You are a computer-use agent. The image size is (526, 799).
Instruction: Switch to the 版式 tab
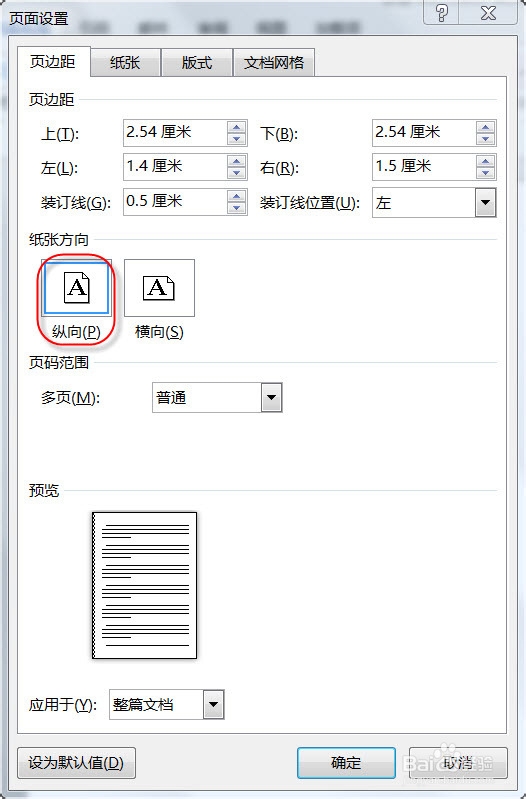click(x=197, y=63)
